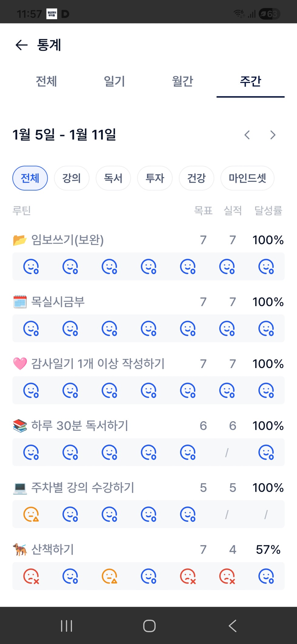This screenshot has width=297, height=644.
Task: Filter routines by 투자 chip
Action: (155, 178)
